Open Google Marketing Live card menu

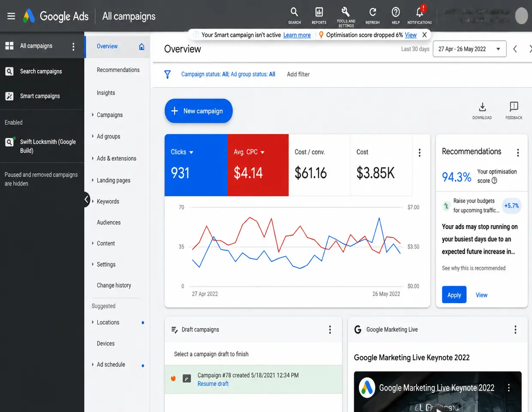[x=515, y=330]
